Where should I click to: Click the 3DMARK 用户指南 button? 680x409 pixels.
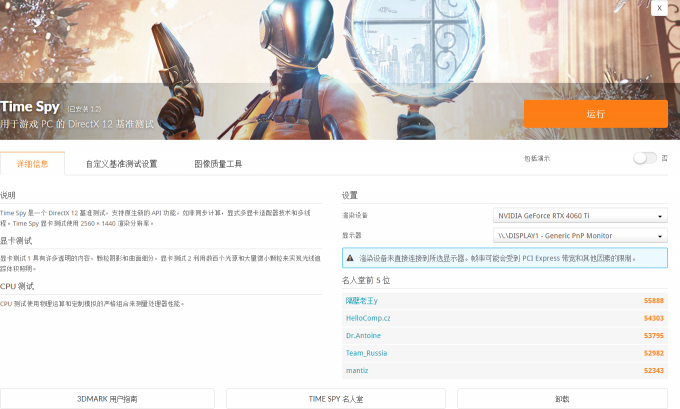click(107, 399)
